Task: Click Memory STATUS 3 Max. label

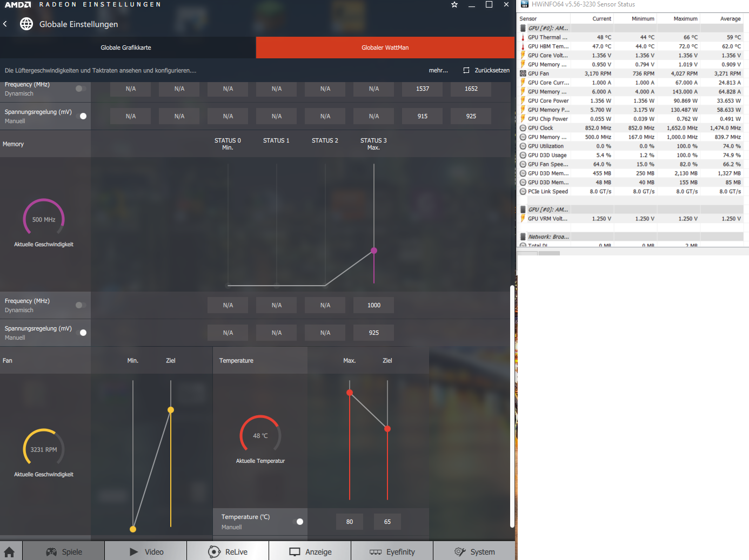Action: (x=373, y=144)
